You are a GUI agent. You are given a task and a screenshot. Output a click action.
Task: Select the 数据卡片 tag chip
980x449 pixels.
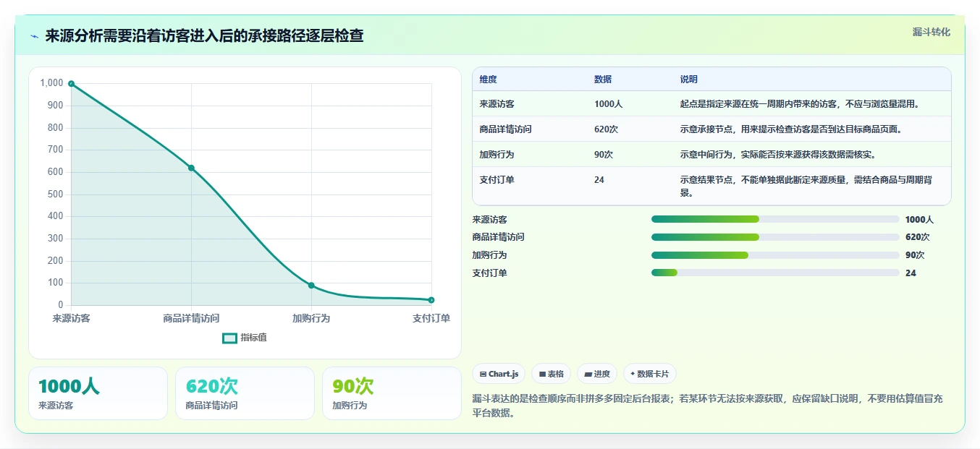point(649,374)
